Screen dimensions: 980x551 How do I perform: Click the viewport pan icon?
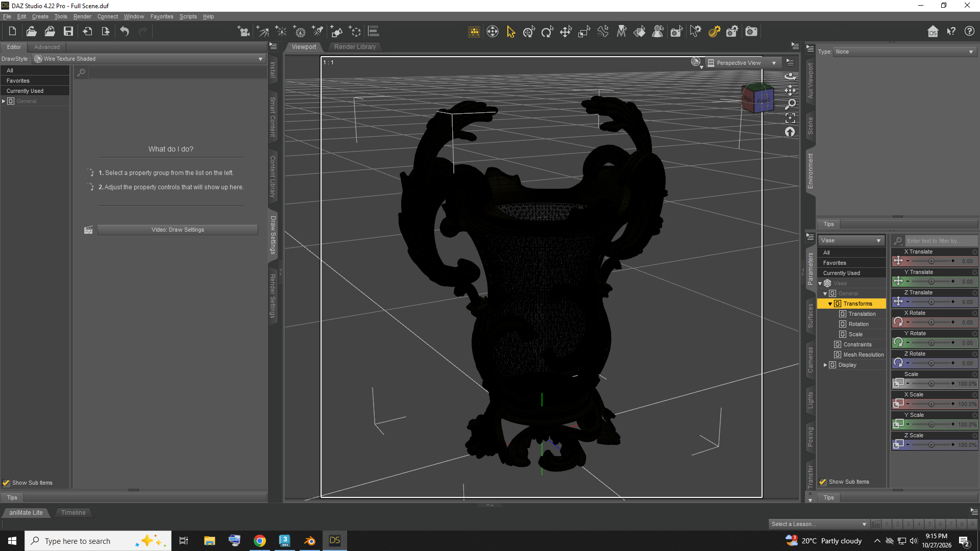click(790, 90)
